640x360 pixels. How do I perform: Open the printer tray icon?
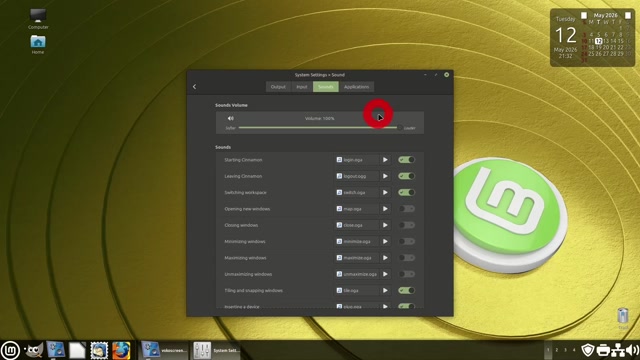click(603, 350)
